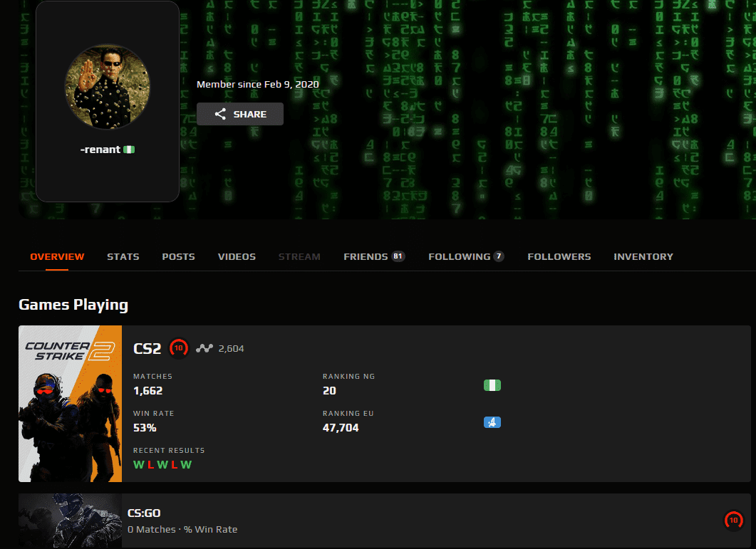Click the flag beside the -renant username
Screen dimensions: 756x549
coord(129,150)
